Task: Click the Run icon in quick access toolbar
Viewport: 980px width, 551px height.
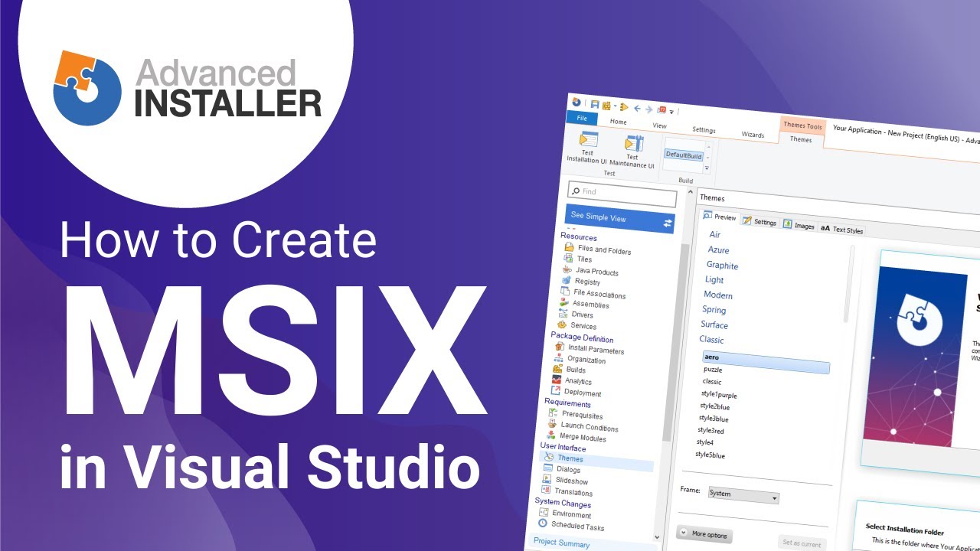Action: (624, 107)
